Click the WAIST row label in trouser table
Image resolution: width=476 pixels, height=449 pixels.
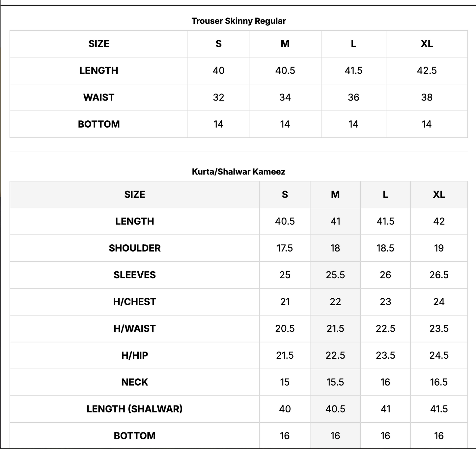point(99,97)
